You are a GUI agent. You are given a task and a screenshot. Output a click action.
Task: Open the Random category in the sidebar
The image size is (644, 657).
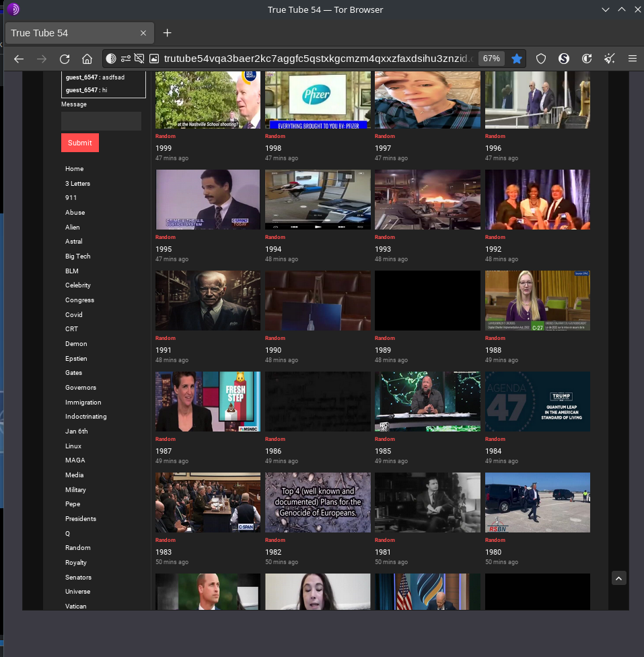tap(77, 548)
